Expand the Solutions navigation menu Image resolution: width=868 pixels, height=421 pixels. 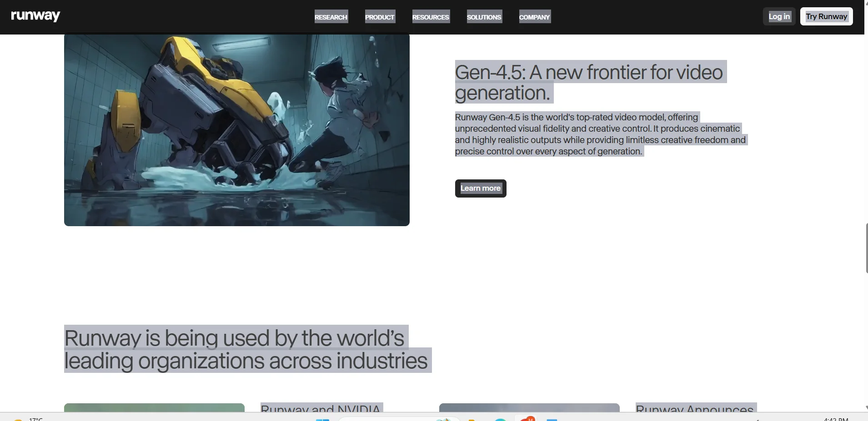point(484,17)
